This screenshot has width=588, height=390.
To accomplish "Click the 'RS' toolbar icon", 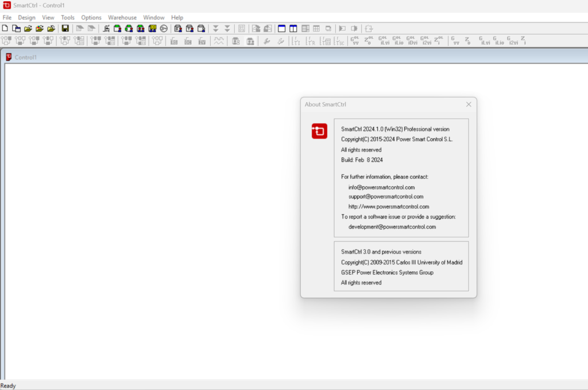I will [x=174, y=41].
